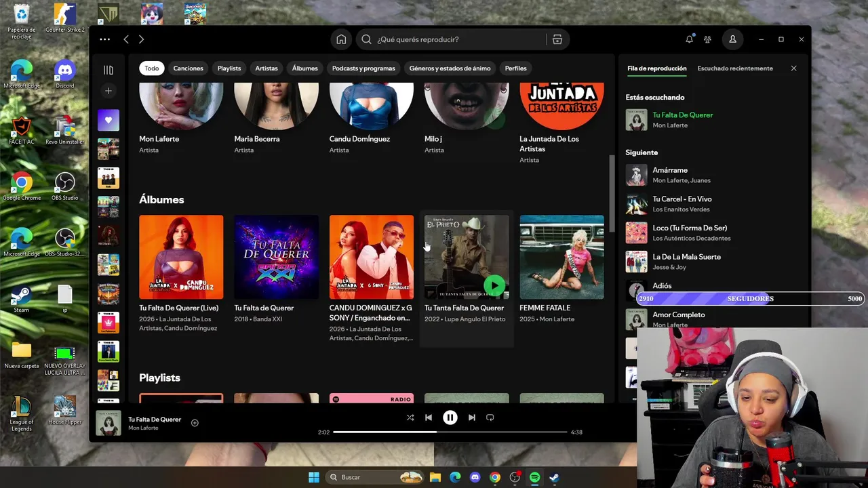This screenshot has height=488, width=868.
Task: Click the main content vertical scrollbar
Action: point(612,193)
